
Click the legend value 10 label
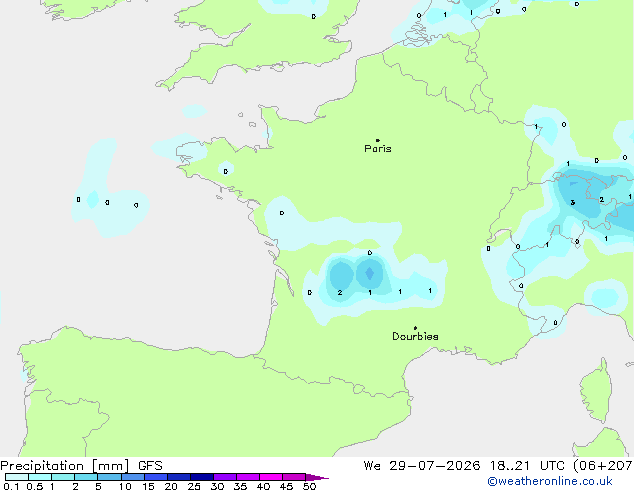click(125, 486)
